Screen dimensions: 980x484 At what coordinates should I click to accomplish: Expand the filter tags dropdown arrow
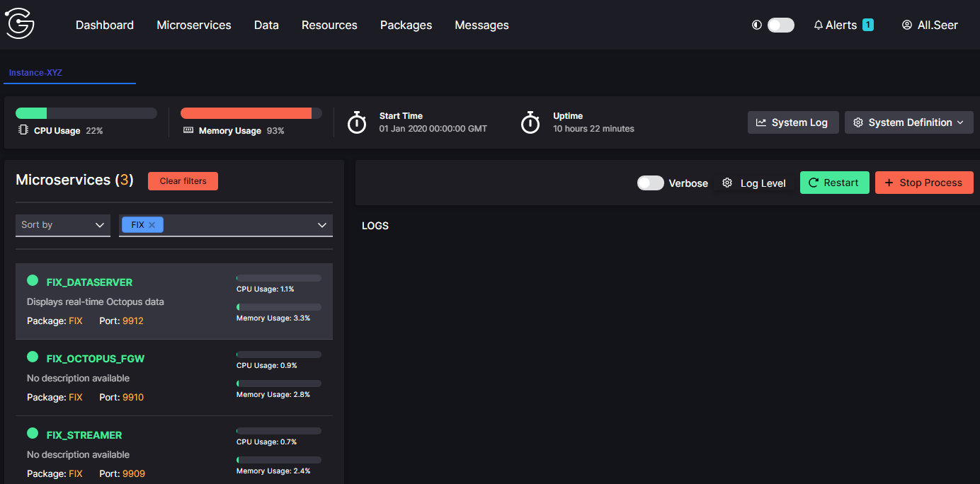point(323,225)
